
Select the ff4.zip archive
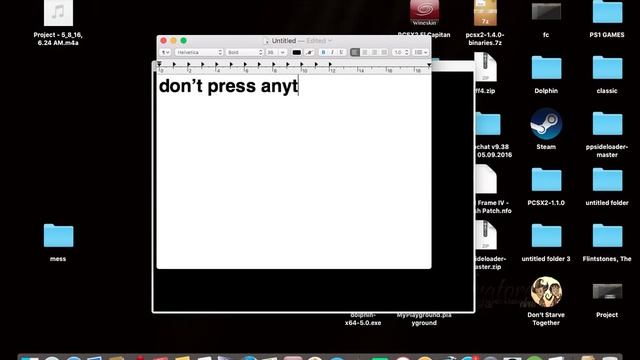coord(486,67)
